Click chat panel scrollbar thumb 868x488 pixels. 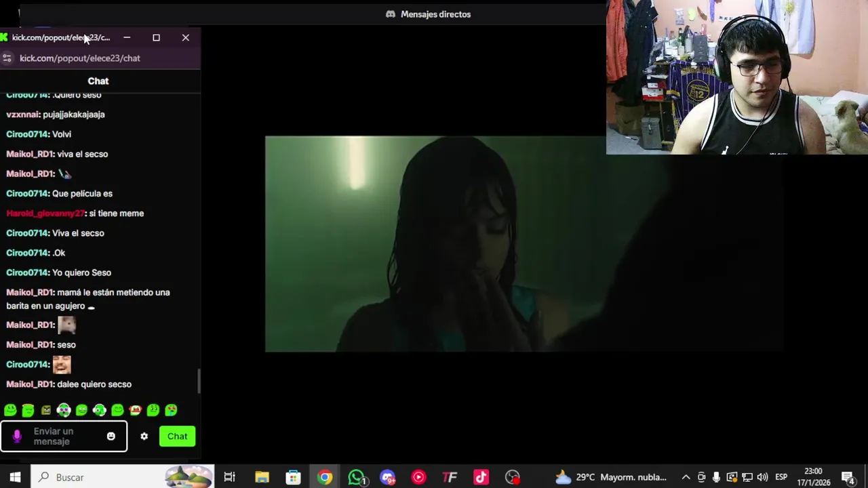[199, 381]
